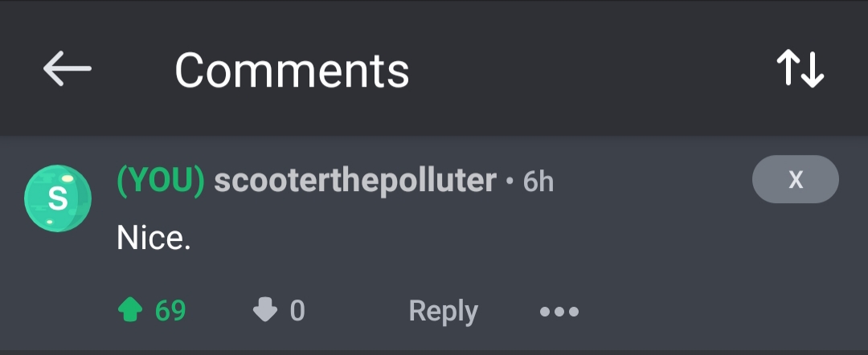Tap the Comments header title
Image resolution: width=868 pixels, height=355 pixels.
pos(292,70)
